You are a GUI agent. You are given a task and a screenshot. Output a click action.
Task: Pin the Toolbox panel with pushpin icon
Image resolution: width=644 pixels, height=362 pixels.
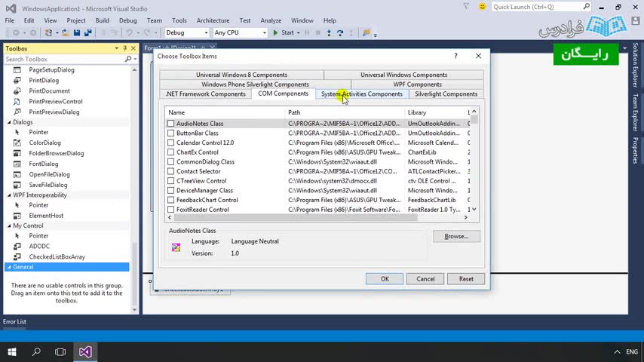pos(125,48)
